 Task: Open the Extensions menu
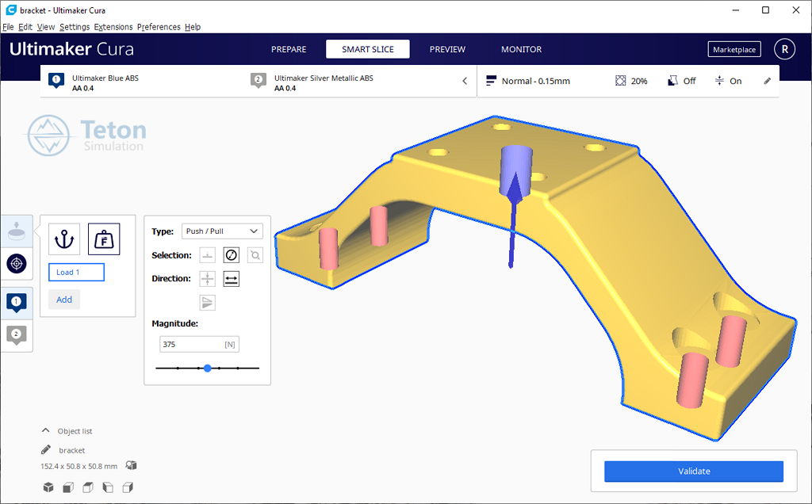pyautogui.click(x=113, y=27)
